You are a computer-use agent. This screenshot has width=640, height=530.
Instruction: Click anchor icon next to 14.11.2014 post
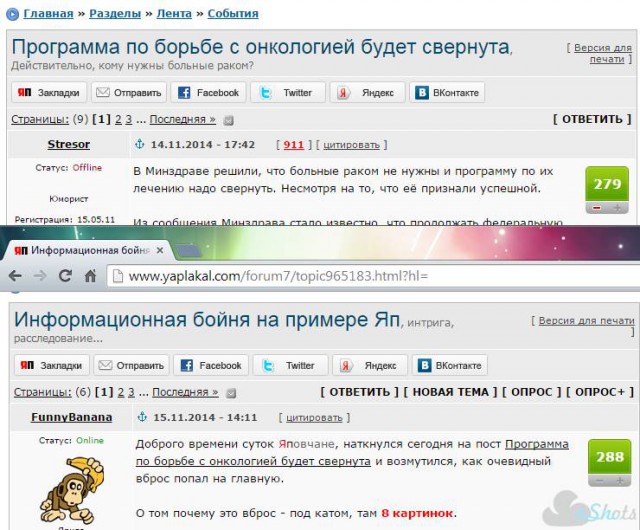pyautogui.click(x=140, y=144)
